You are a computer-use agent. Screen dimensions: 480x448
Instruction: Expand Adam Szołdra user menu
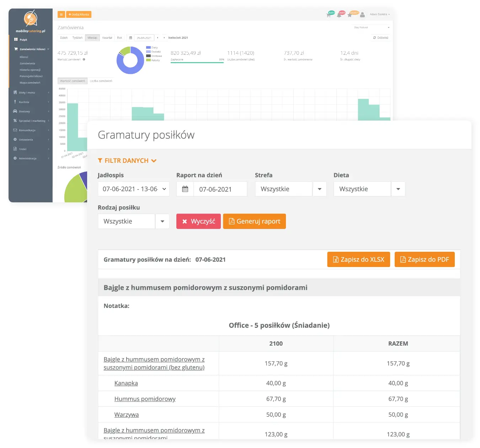point(380,15)
